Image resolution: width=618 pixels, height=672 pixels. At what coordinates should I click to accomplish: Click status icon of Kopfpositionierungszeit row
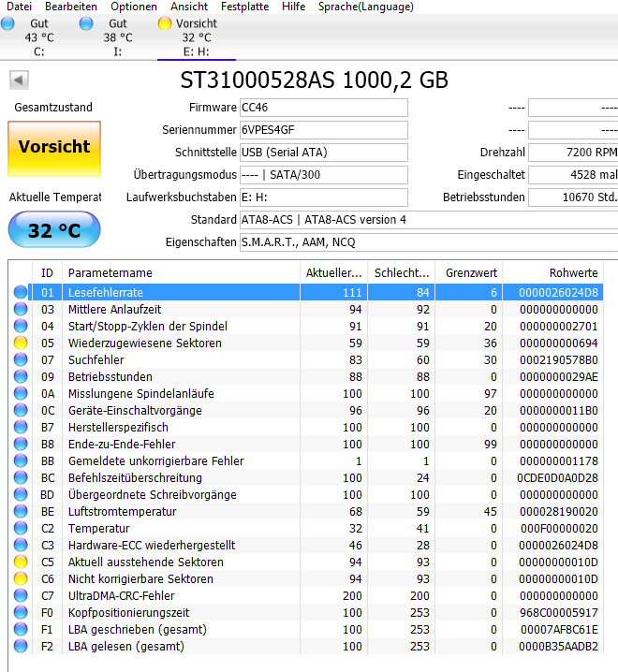click(21, 612)
